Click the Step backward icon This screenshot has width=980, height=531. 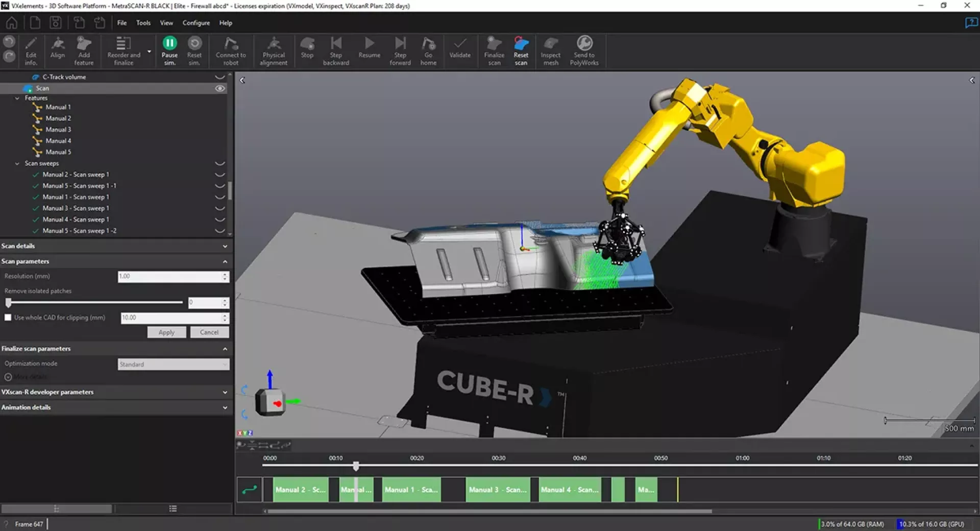coord(336,44)
